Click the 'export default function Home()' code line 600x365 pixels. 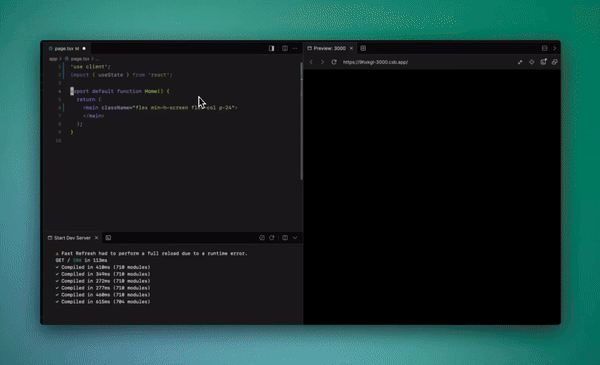pos(120,91)
